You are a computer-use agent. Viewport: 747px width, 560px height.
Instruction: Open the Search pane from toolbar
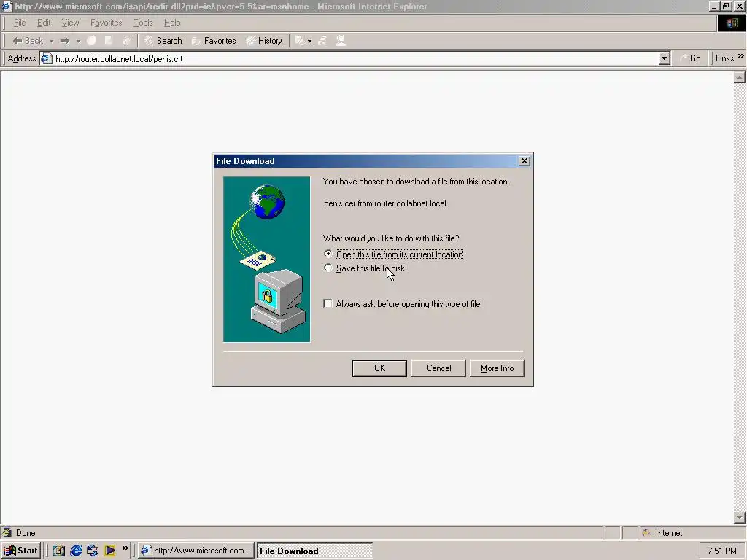point(163,41)
